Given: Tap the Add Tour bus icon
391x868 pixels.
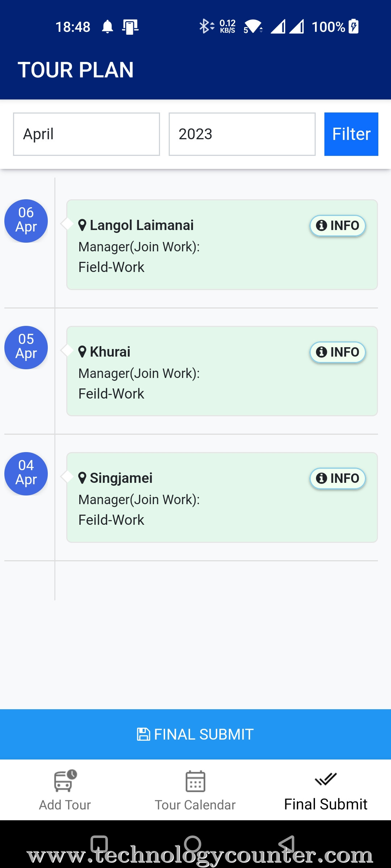Looking at the screenshot, I should 65,781.
